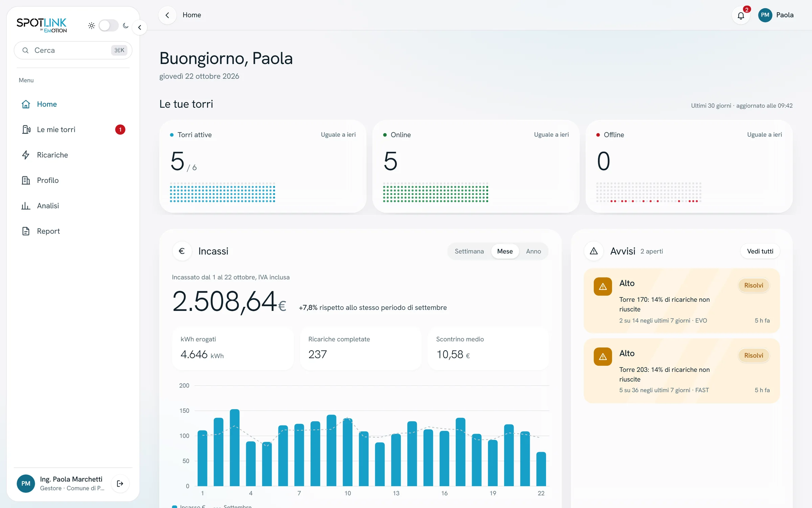The image size is (812, 508).
Task: Open Le mie torri menu item
Action: pyautogui.click(x=73, y=129)
